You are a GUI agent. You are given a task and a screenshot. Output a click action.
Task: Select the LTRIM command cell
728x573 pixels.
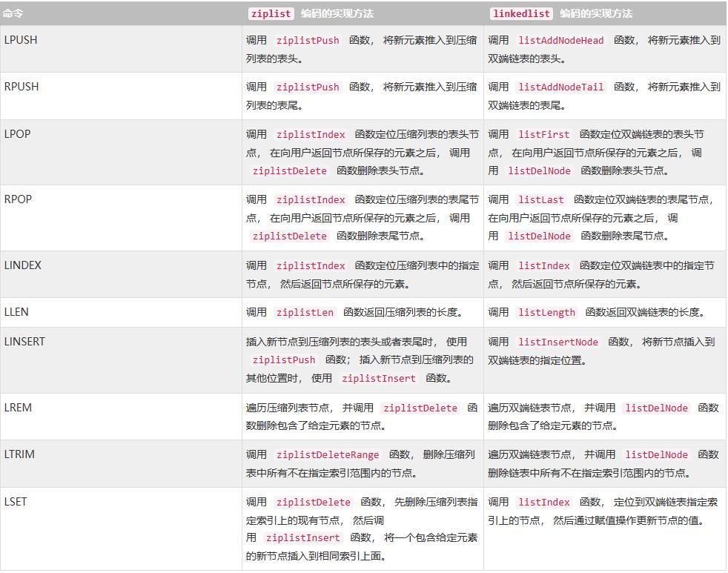[121, 463]
